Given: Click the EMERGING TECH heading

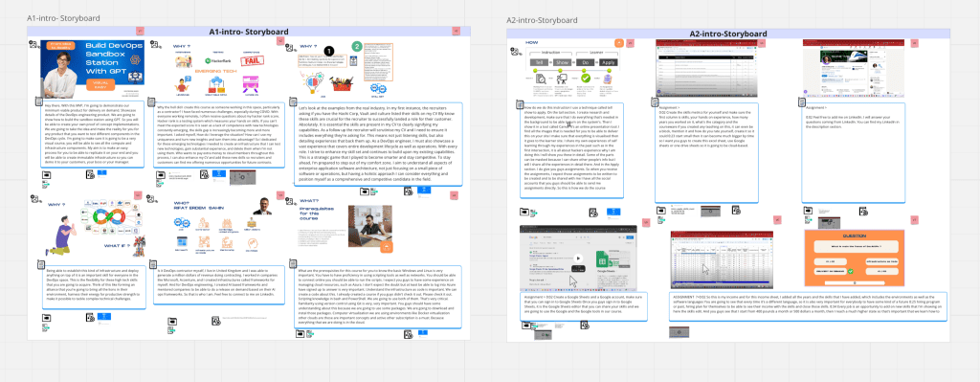Looking at the screenshot, I should (216, 71).
